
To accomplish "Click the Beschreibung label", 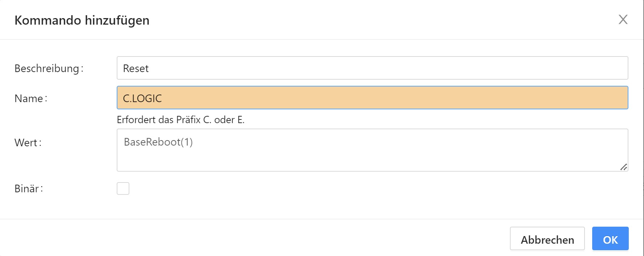I will (47, 68).
